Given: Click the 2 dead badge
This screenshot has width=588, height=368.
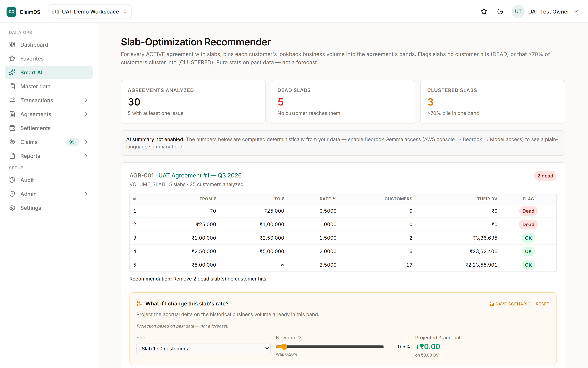Looking at the screenshot, I should click(545, 176).
